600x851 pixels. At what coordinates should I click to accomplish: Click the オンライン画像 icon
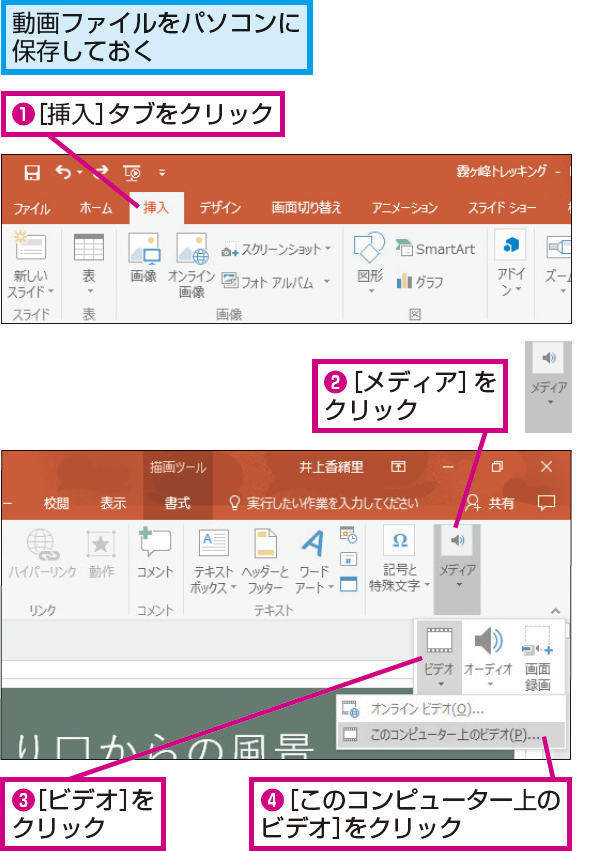tap(192, 250)
